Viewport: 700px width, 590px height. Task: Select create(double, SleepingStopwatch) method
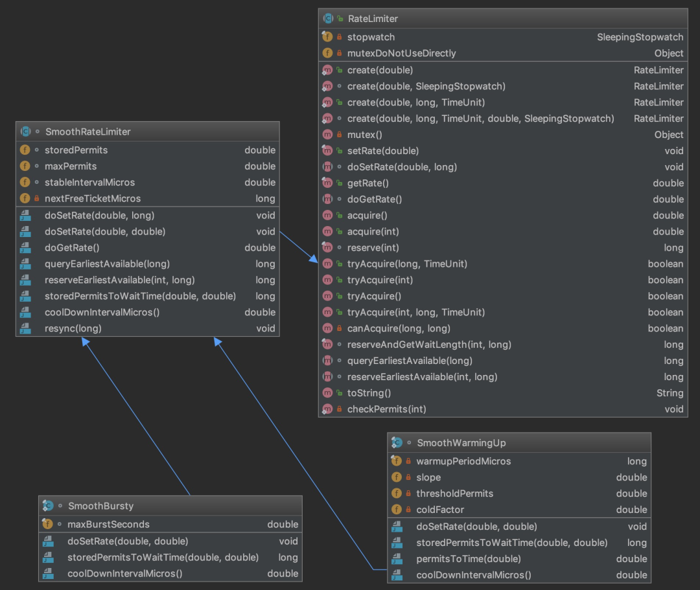[426, 86]
